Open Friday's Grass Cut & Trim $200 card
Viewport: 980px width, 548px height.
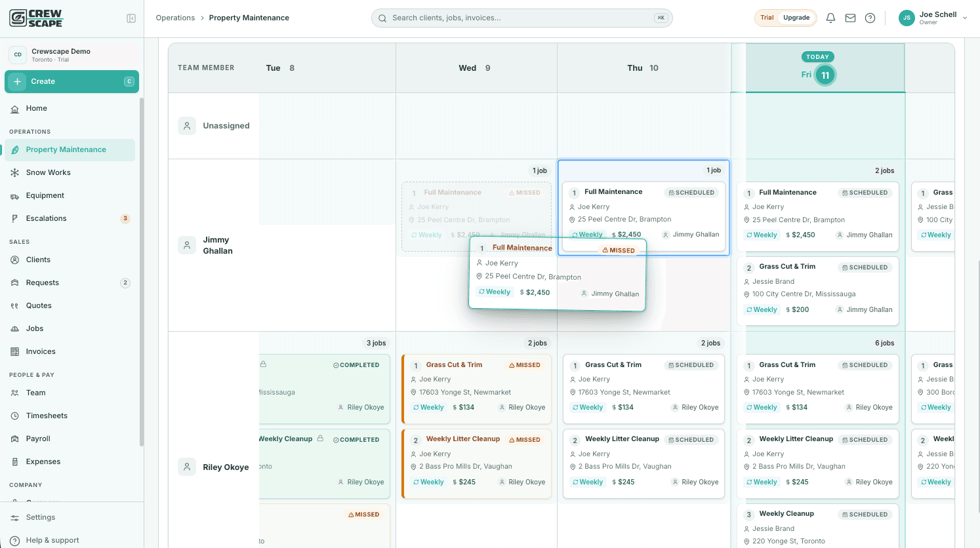pos(818,290)
